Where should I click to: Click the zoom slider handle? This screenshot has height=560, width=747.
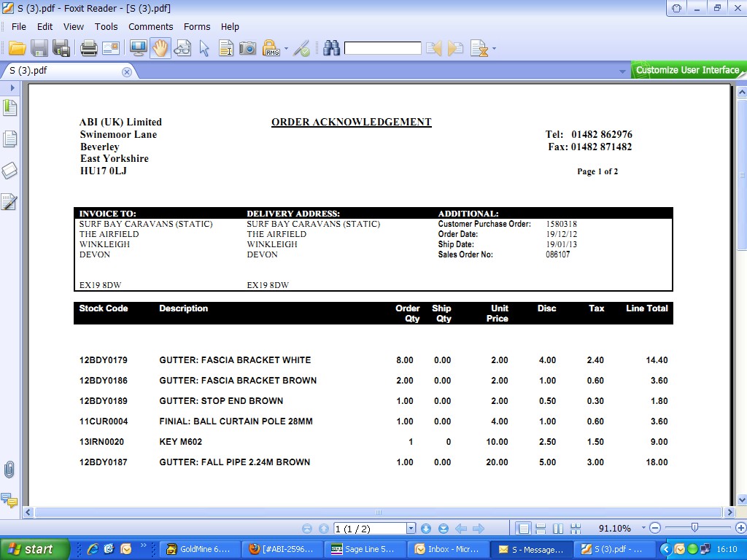(x=694, y=528)
